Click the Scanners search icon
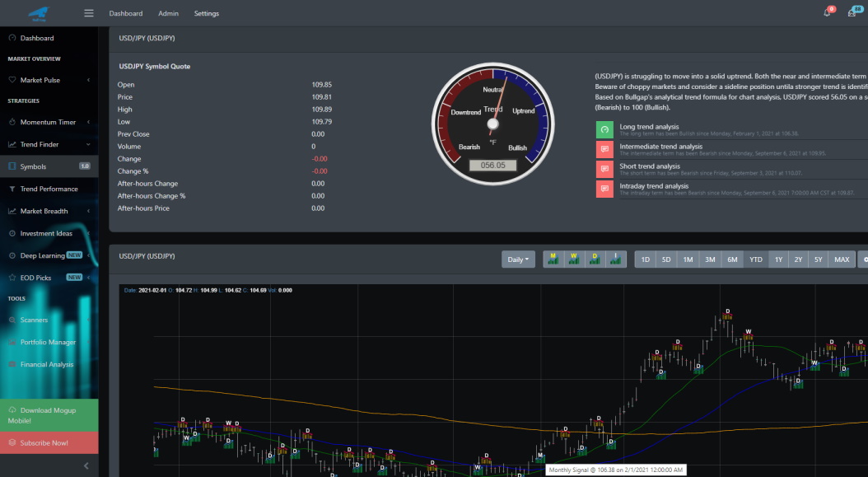Screen dimensions: 868x477 12,320
